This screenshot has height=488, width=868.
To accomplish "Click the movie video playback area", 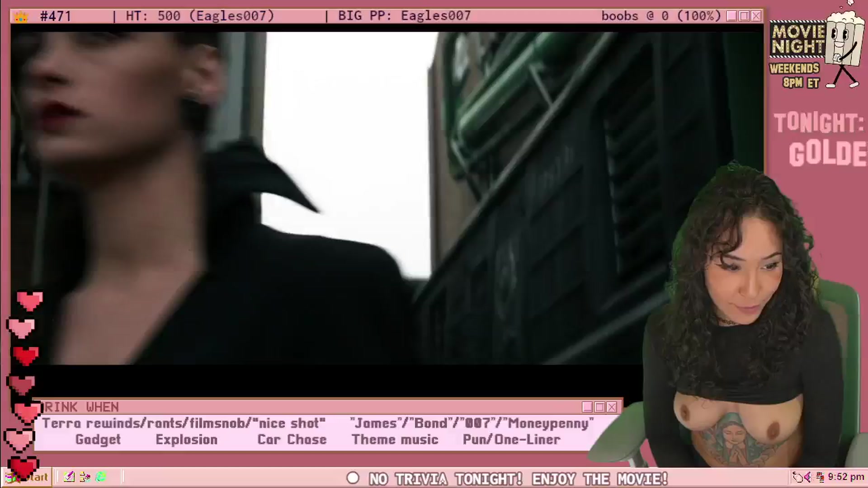I will coord(387,198).
